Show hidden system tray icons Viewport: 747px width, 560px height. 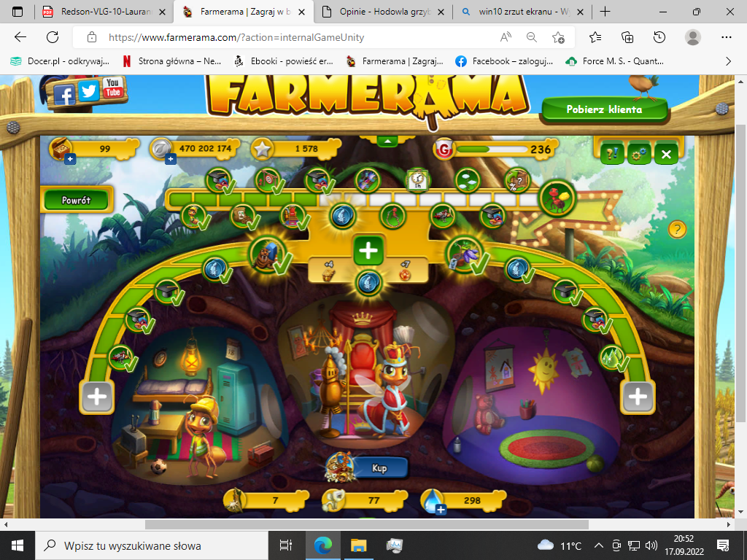600,545
